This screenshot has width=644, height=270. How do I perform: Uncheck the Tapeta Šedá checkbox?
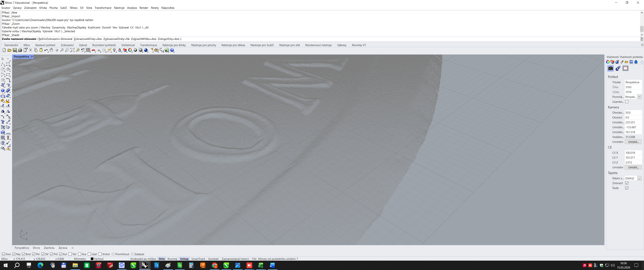click(x=627, y=188)
